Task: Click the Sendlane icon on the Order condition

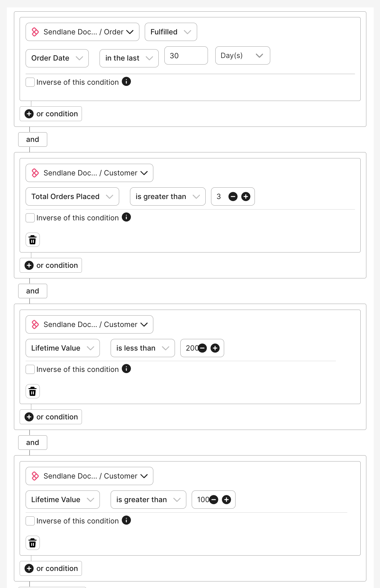Action: (x=35, y=32)
